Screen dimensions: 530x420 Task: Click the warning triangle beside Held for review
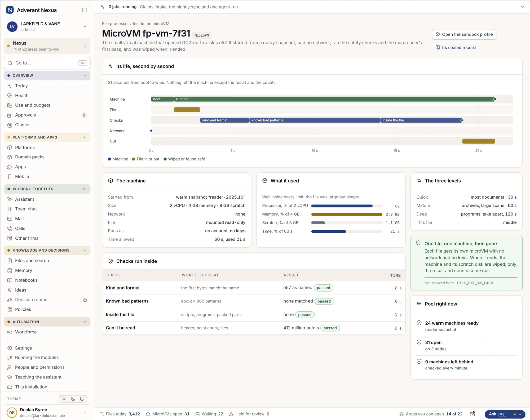231,414
